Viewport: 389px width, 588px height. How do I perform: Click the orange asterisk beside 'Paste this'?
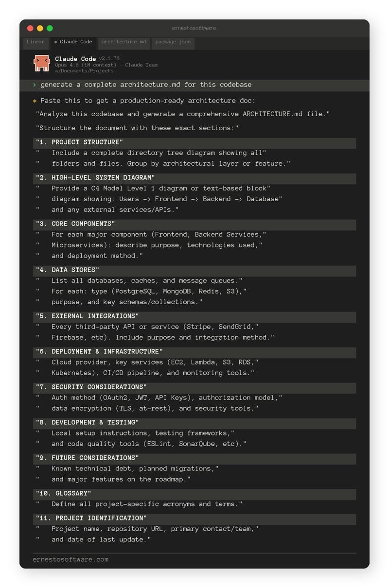tap(35, 101)
